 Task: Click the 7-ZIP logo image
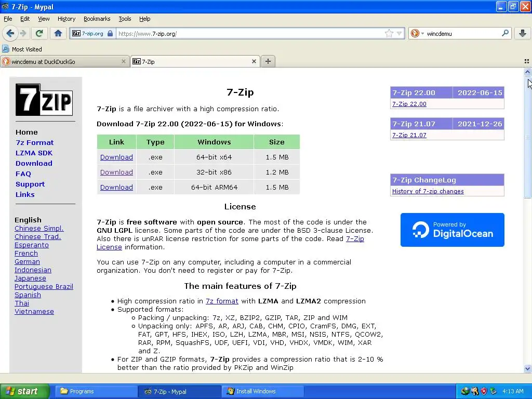44,100
